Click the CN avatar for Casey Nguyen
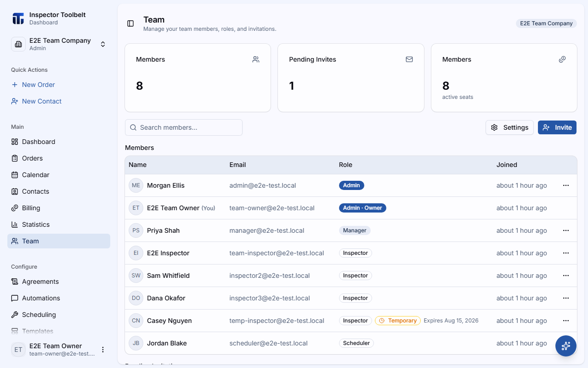The image size is (588, 368). tap(136, 321)
